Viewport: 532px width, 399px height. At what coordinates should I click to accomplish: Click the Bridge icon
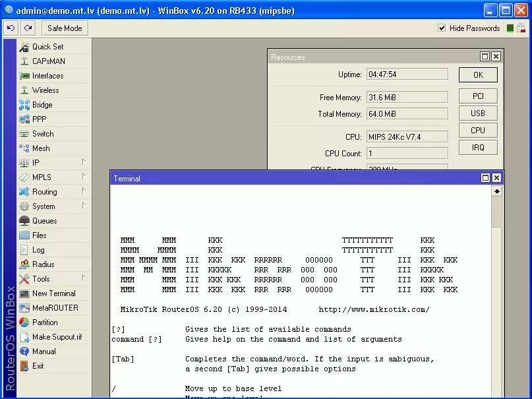coord(24,105)
